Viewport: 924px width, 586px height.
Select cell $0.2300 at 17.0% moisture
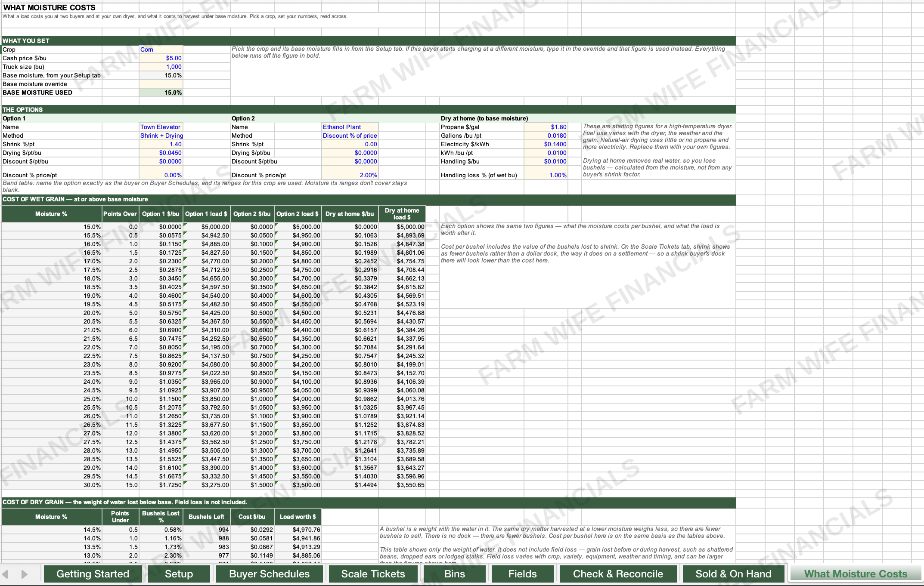(x=161, y=261)
